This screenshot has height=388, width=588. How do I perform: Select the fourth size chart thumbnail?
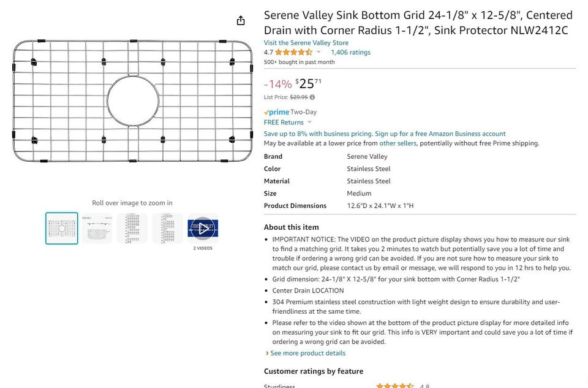pos(167,227)
